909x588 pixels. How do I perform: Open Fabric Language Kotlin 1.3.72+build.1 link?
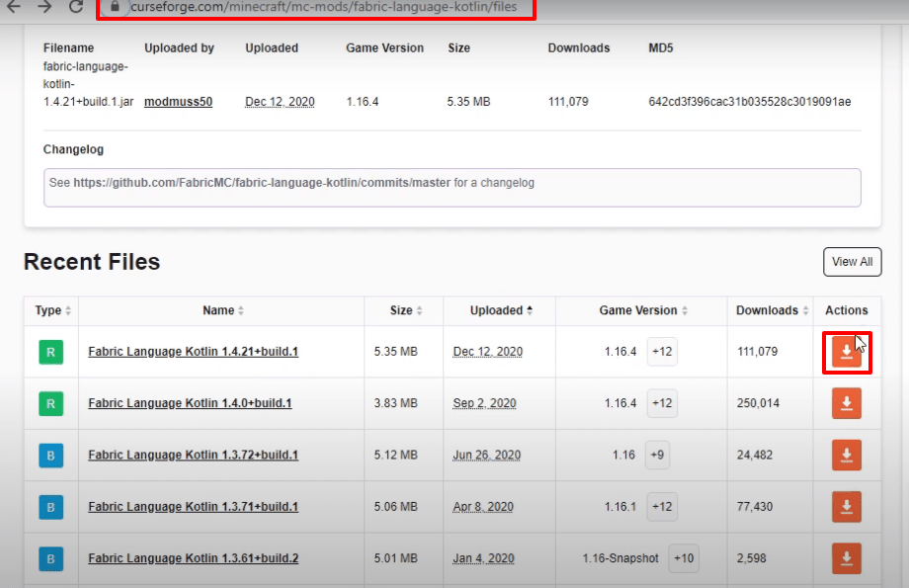tap(193, 455)
